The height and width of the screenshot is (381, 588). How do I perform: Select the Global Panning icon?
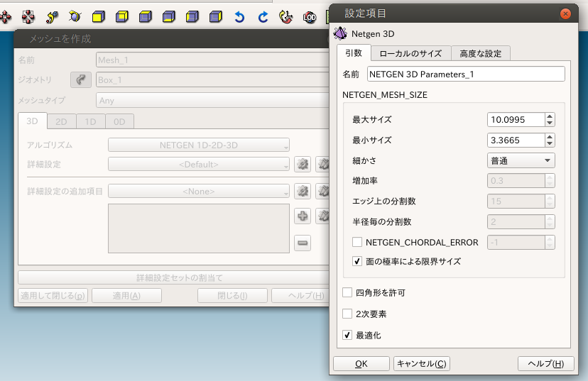(28, 17)
